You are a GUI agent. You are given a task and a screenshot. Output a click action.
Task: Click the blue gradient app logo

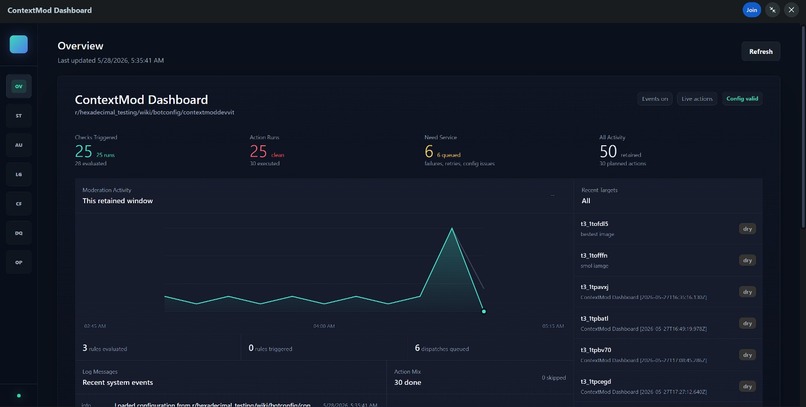19,44
